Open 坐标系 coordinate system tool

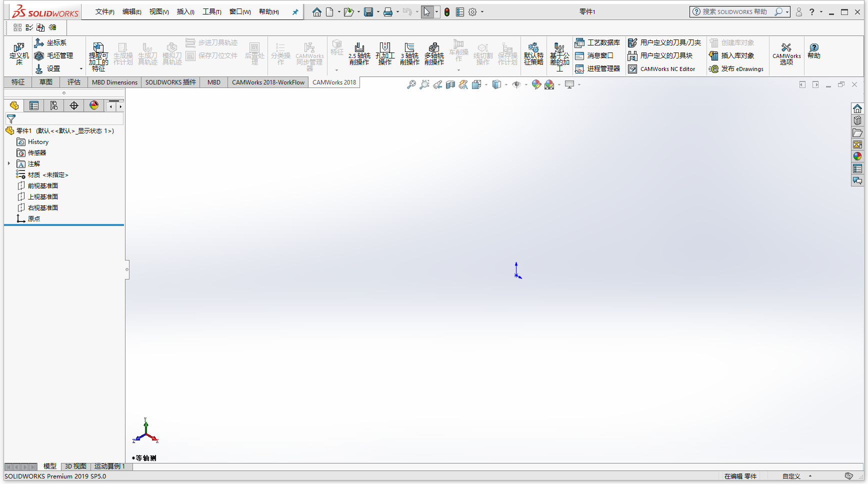click(x=50, y=43)
